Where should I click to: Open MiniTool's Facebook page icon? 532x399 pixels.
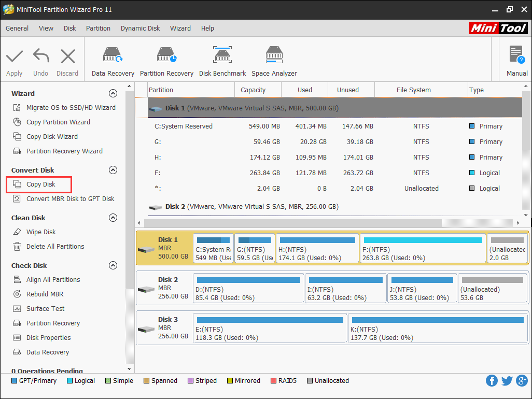[492, 381]
